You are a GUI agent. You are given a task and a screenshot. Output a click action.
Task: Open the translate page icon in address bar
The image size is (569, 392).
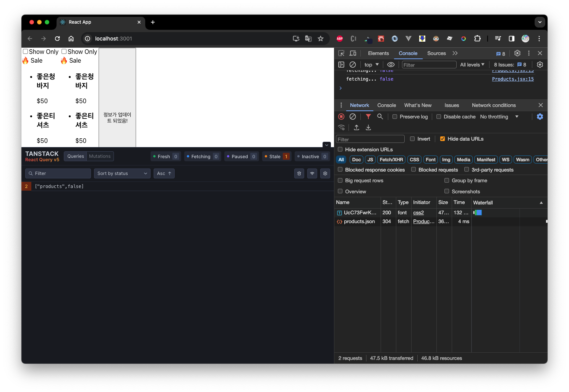(x=308, y=39)
